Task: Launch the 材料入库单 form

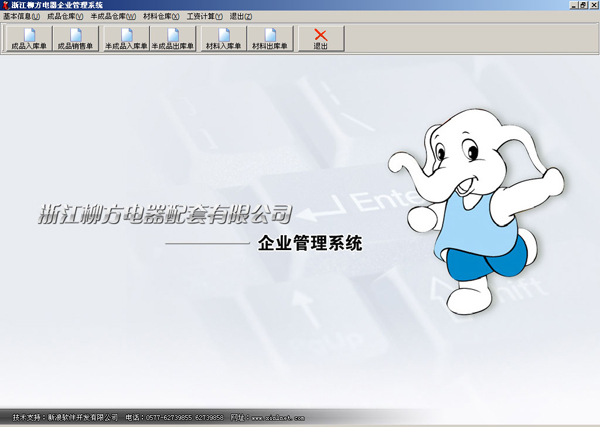Action: (x=223, y=39)
